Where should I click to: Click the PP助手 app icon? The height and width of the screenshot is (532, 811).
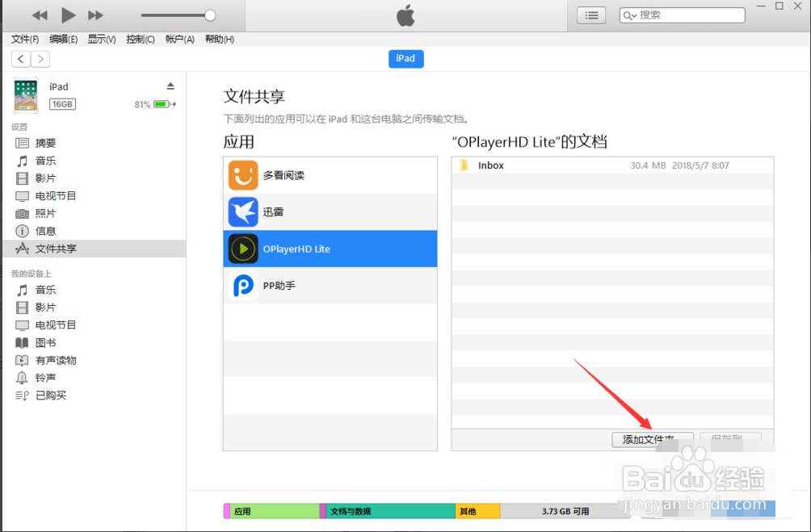pyautogui.click(x=243, y=286)
